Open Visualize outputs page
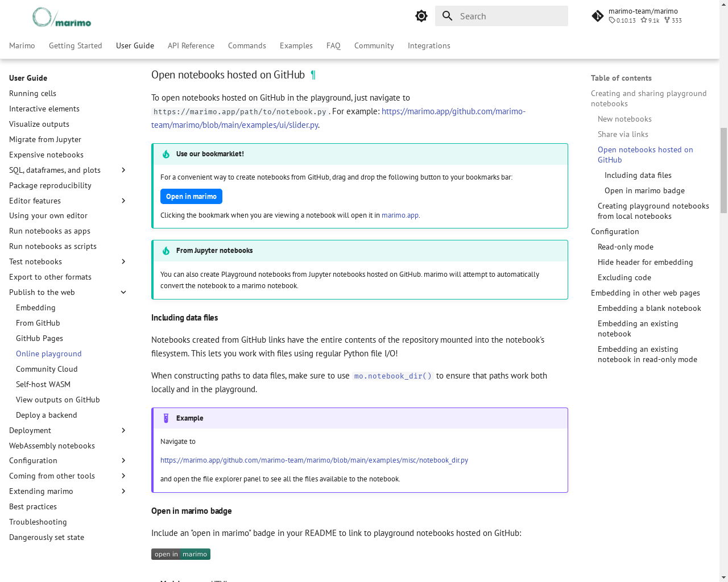Viewport: 728px width, 582px height. click(39, 124)
